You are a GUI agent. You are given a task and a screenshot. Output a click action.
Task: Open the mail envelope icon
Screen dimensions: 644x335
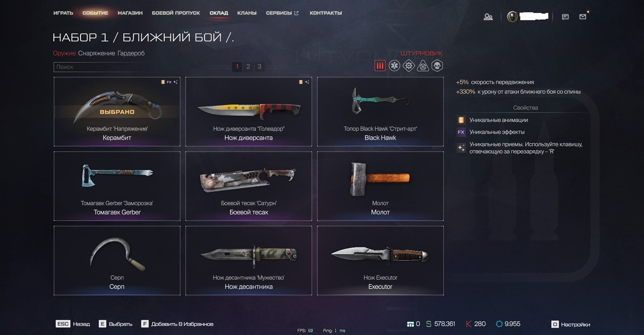583,17
